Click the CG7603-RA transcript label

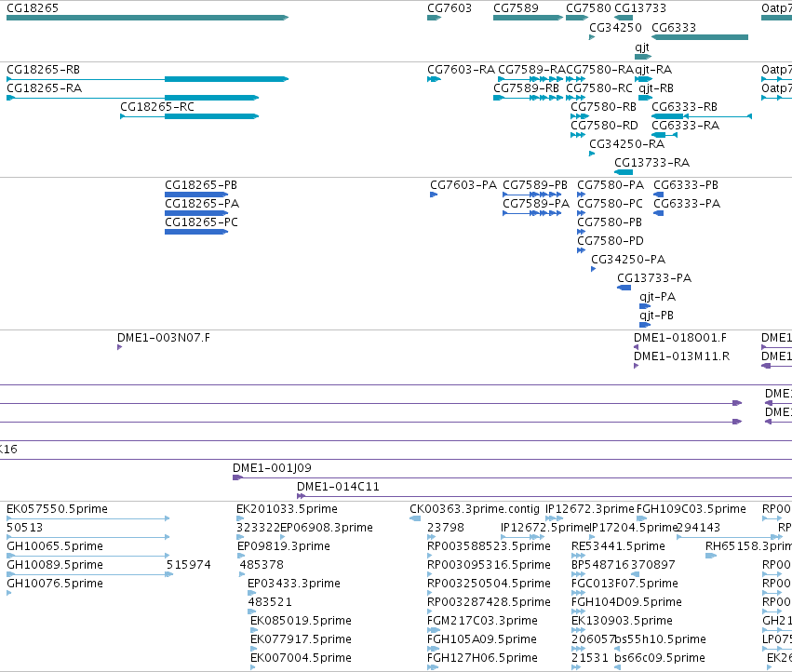click(x=462, y=69)
